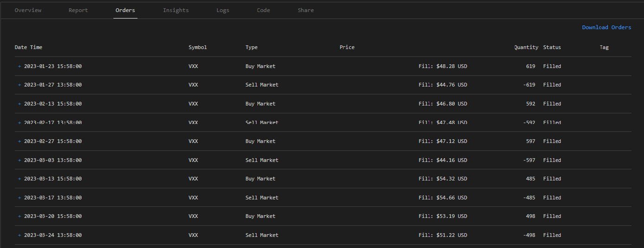Expand the 2023-03-24 13:58:00 order row
The width and height of the screenshot is (644, 248).
[x=19, y=235]
